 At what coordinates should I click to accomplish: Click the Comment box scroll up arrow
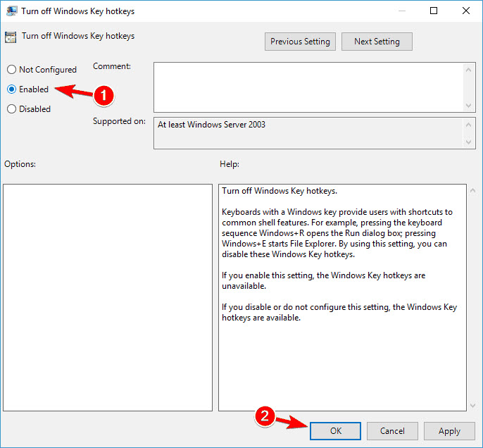pyautogui.click(x=468, y=70)
